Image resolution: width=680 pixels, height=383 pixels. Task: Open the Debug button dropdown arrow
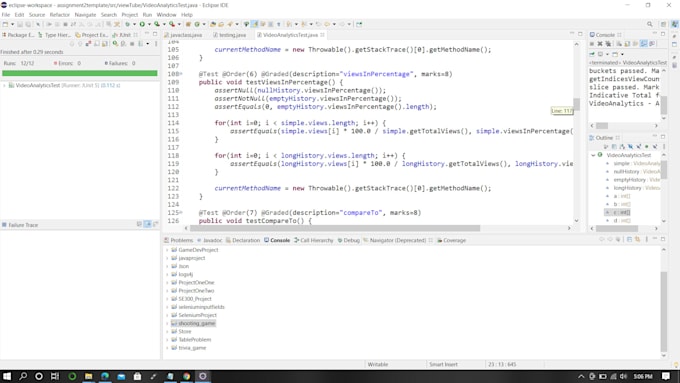coord(134,24)
